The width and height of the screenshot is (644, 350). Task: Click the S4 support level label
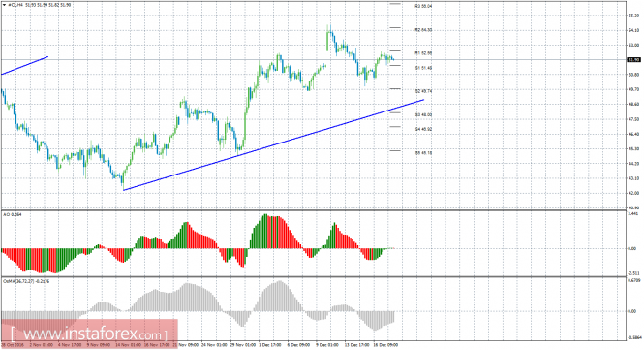(x=423, y=129)
